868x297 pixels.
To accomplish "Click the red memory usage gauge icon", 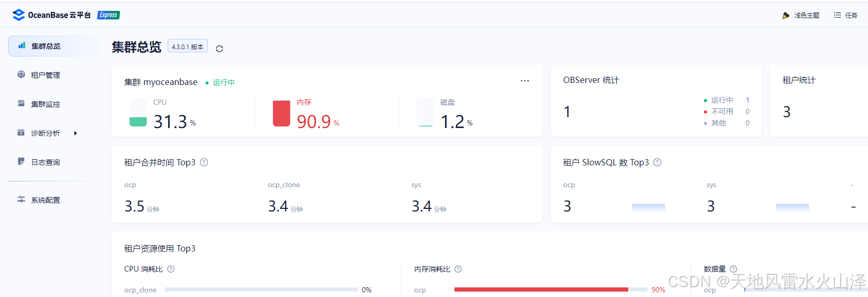I will [282, 113].
